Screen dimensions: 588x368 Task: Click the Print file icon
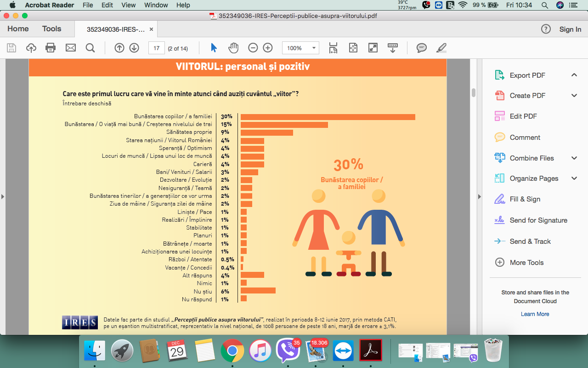pyautogui.click(x=51, y=48)
